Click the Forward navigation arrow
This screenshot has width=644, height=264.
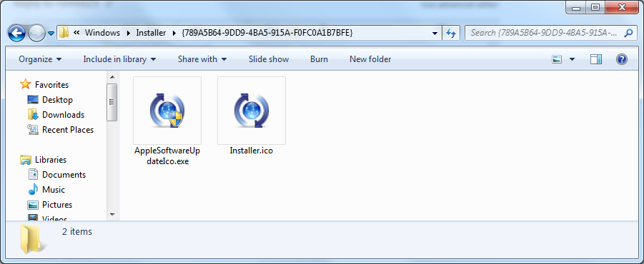point(37,34)
